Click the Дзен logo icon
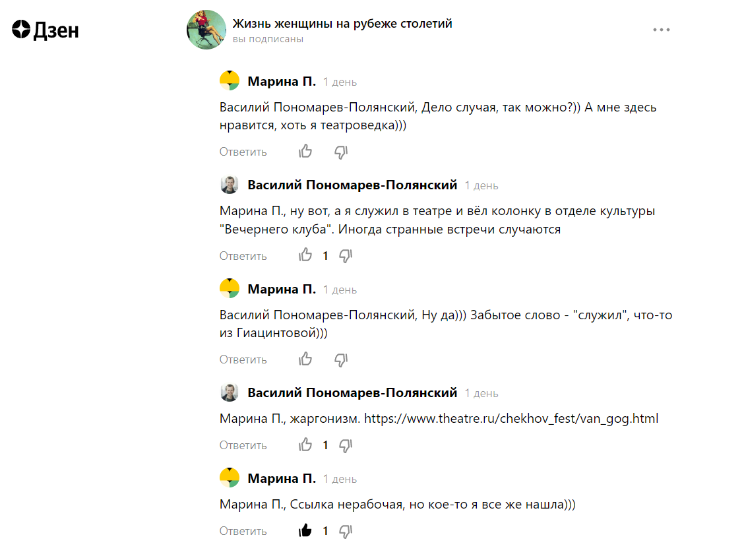Viewport: 744px width, 560px height. tap(20, 30)
